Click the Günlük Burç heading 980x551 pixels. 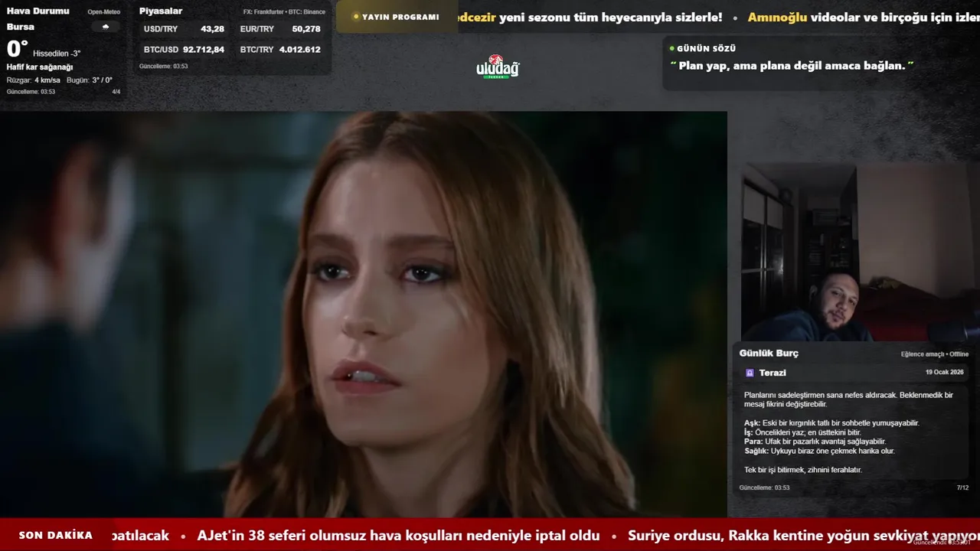pyautogui.click(x=769, y=354)
